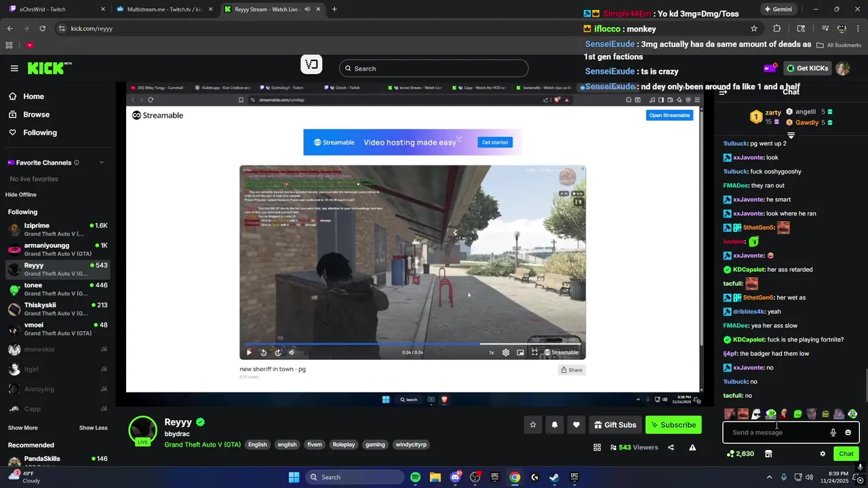Click the 2,630 channel points balance

click(741, 453)
